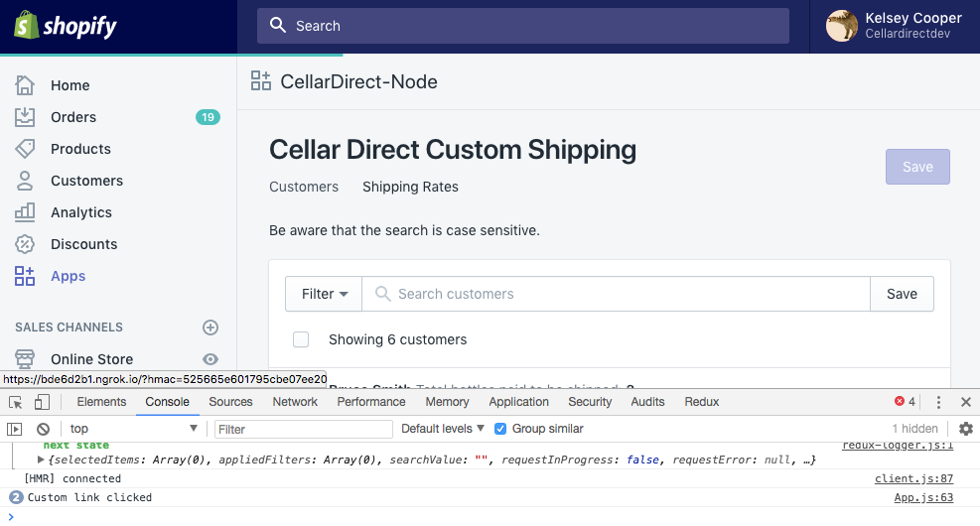
Task: Click the search icon in customers field
Action: 382,294
